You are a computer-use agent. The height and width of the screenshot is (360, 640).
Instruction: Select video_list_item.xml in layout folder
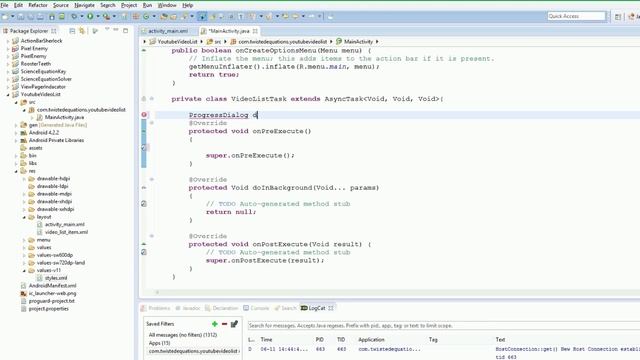[66, 232]
